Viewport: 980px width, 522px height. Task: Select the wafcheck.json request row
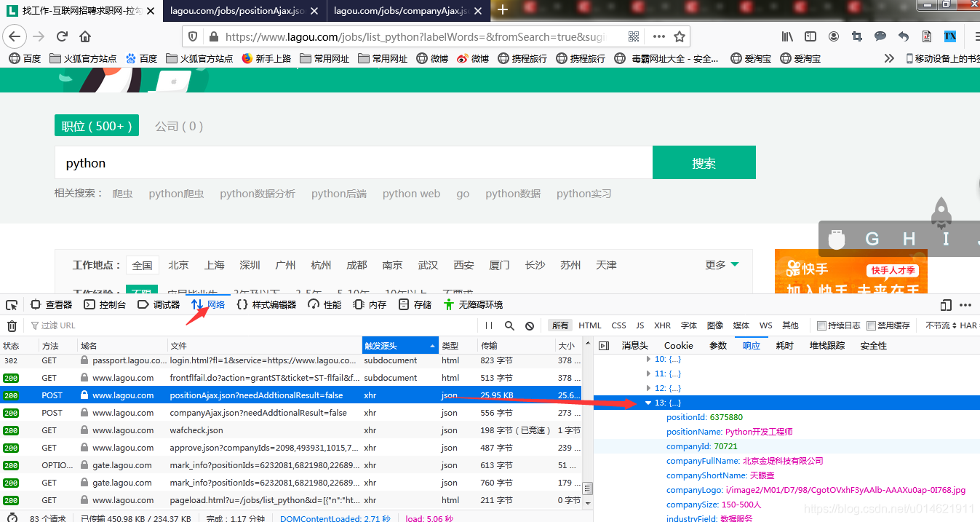(291, 430)
